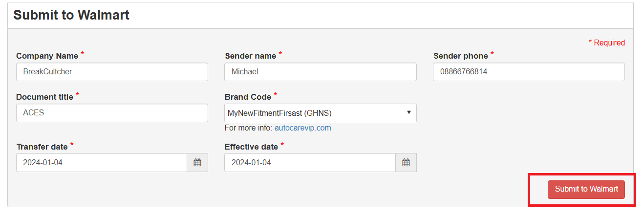Focus the Sender name field containing Michael

pyautogui.click(x=320, y=72)
